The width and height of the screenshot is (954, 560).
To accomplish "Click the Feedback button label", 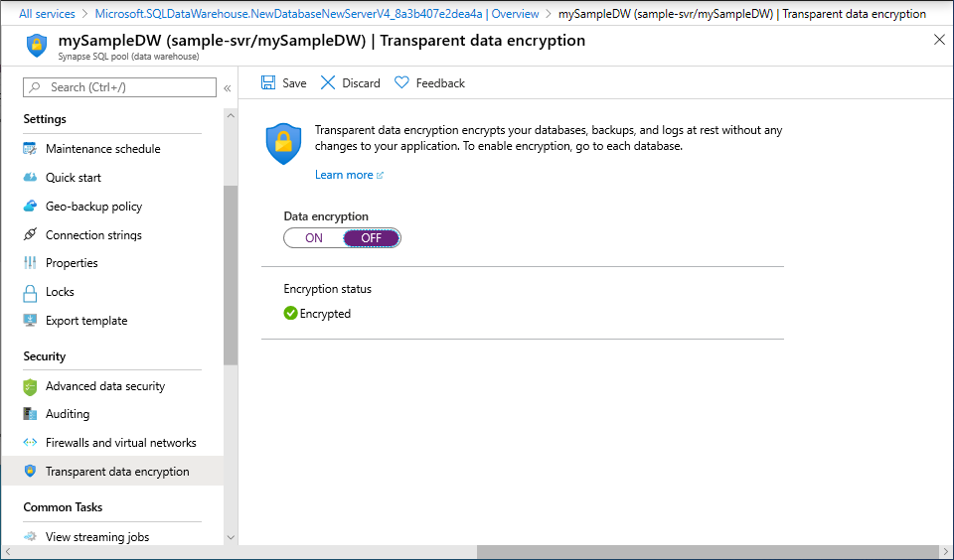I will (x=440, y=83).
